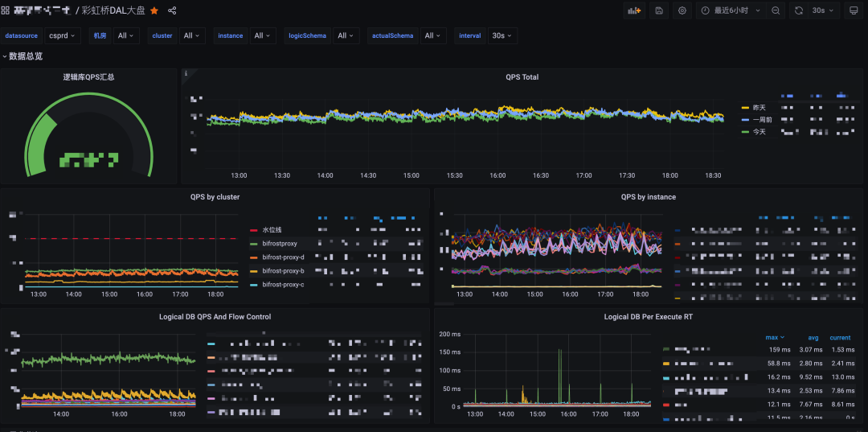The width and height of the screenshot is (868, 432).
Task: Open the QPS by cluster panel menu
Action: click(x=215, y=196)
